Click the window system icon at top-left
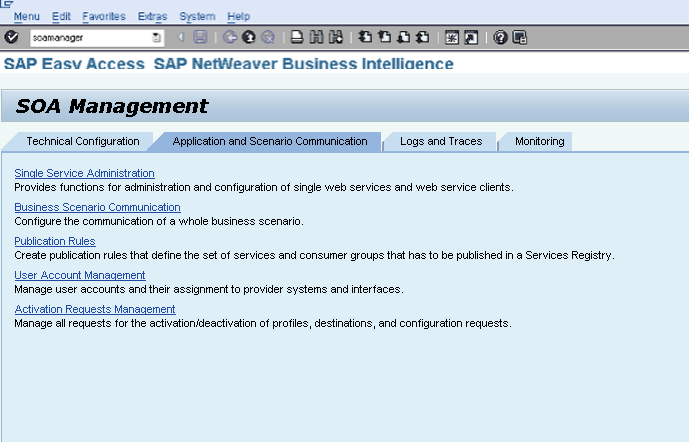Viewport: 689px width, 442px height. pyautogui.click(x=6, y=4)
